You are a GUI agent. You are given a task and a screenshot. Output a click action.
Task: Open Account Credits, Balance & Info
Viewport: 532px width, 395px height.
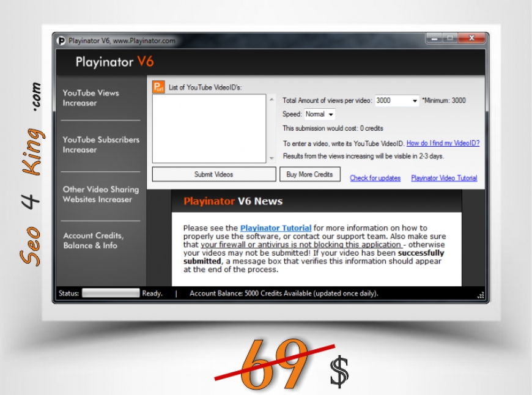[x=94, y=240]
